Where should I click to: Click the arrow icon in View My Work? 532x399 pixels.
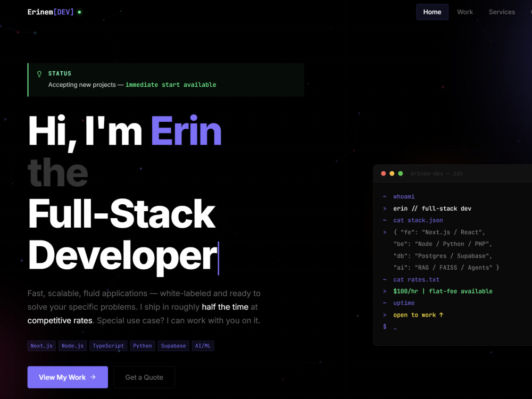tap(93, 377)
